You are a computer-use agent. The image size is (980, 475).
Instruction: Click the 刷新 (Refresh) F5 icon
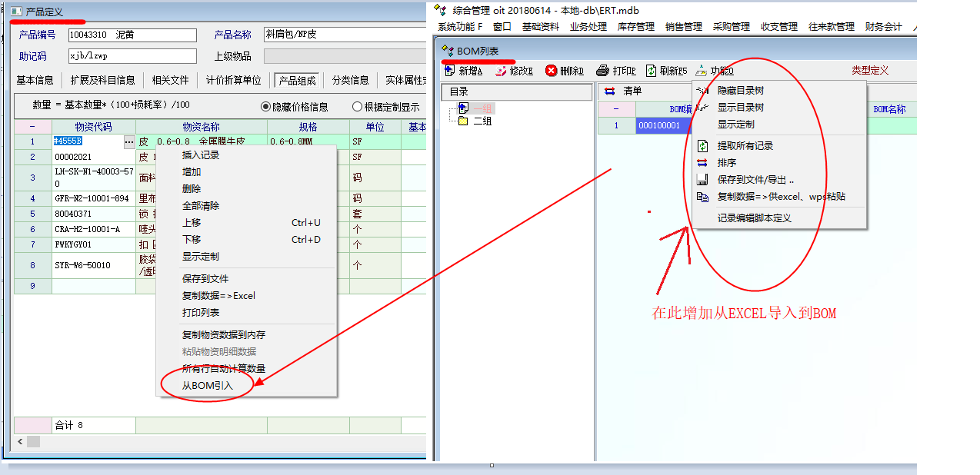click(x=651, y=71)
